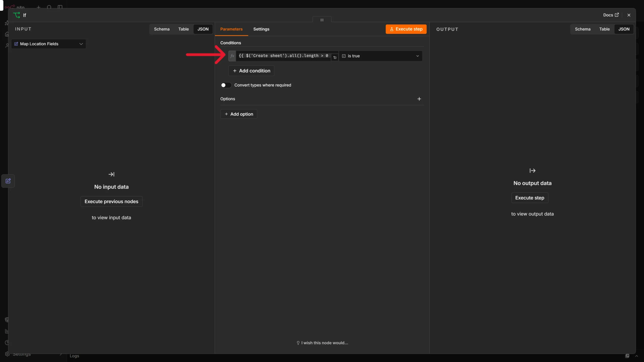
Task: Click the If node title icon
Action: (17, 15)
